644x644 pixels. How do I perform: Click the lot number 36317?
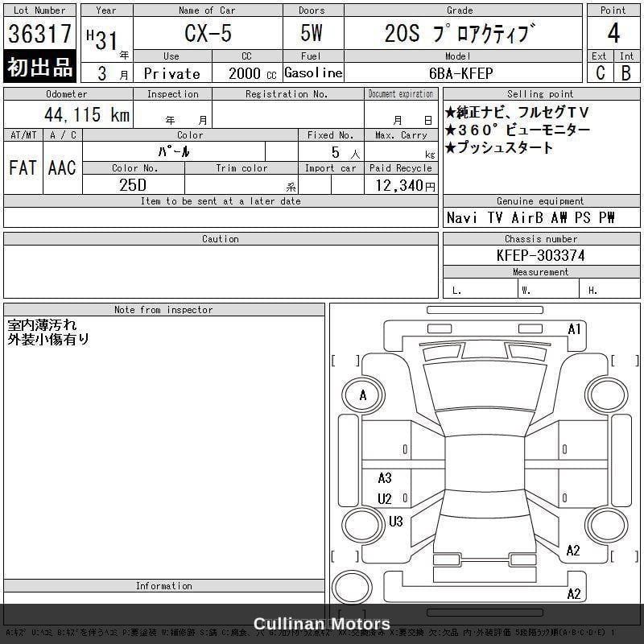click(x=39, y=33)
